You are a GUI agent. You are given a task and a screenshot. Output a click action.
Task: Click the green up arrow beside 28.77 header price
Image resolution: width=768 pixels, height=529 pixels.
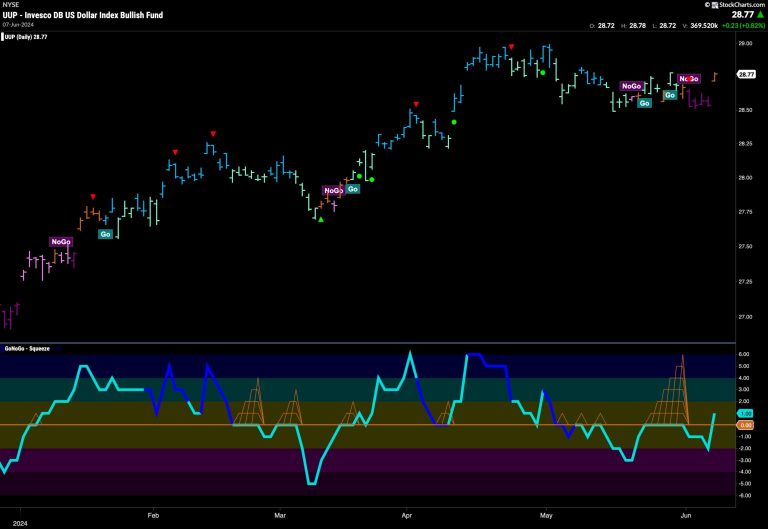tap(760, 15)
